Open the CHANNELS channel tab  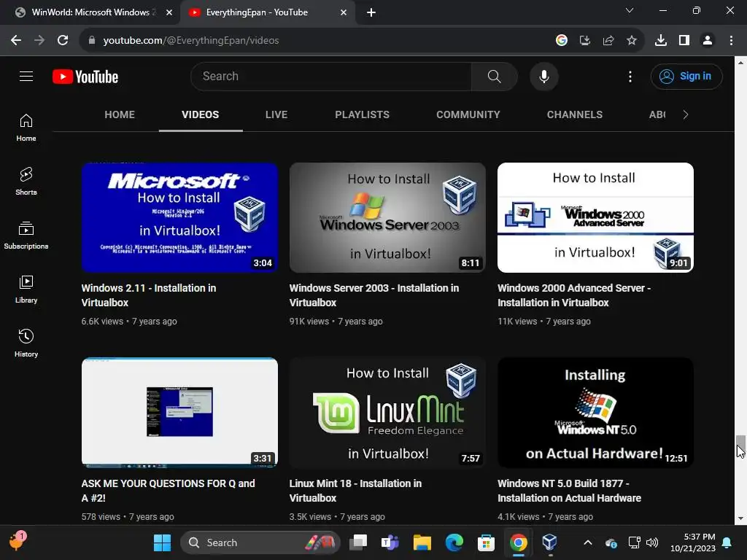coord(575,114)
